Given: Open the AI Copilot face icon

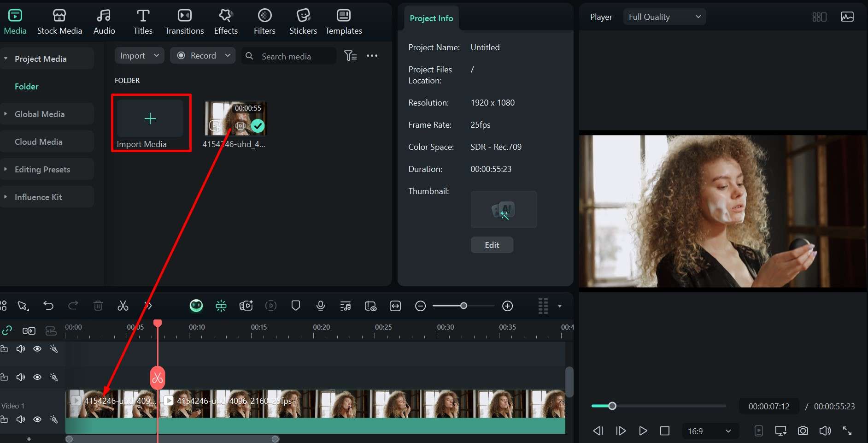Looking at the screenshot, I should point(196,306).
